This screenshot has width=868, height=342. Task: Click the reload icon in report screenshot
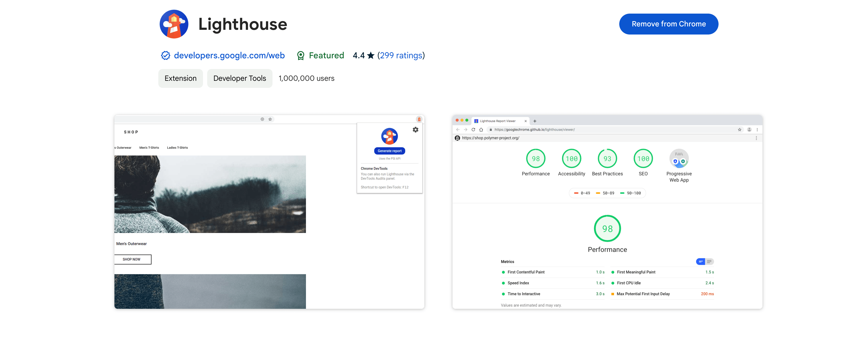click(473, 129)
